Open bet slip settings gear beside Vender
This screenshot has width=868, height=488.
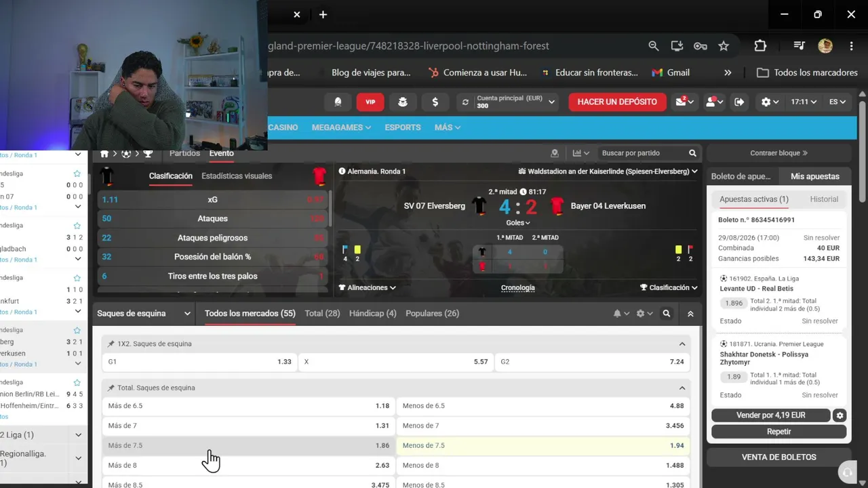tap(840, 415)
